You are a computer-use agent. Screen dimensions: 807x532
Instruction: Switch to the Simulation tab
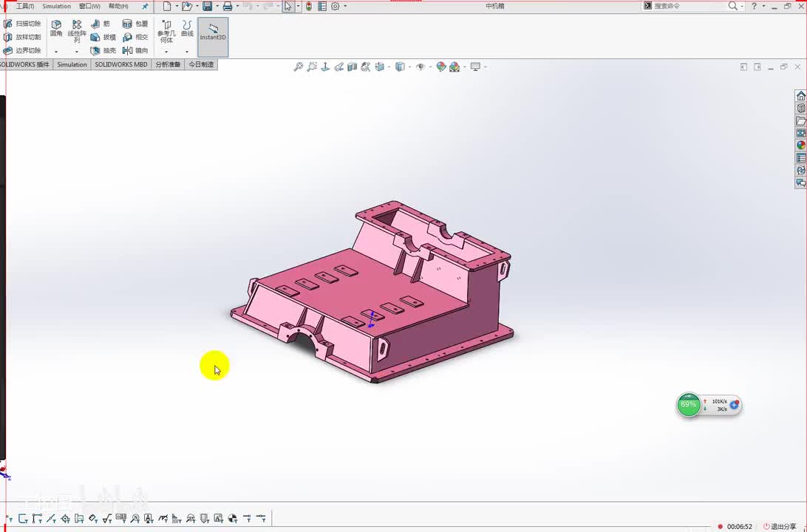72,64
